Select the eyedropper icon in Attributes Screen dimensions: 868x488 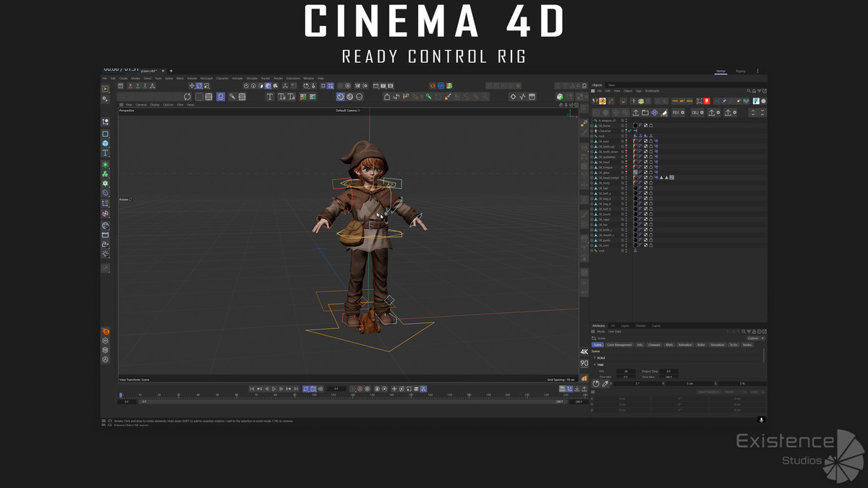click(605, 384)
